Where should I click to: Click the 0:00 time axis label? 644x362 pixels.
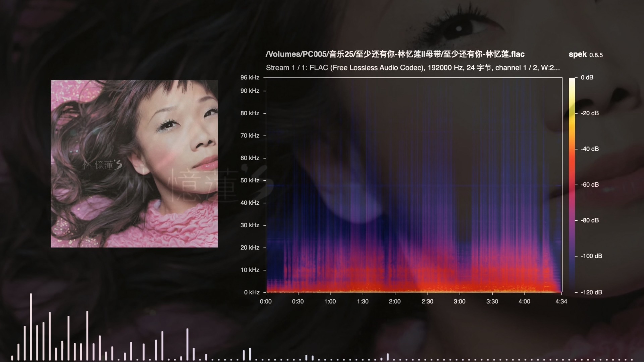click(266, 302)
